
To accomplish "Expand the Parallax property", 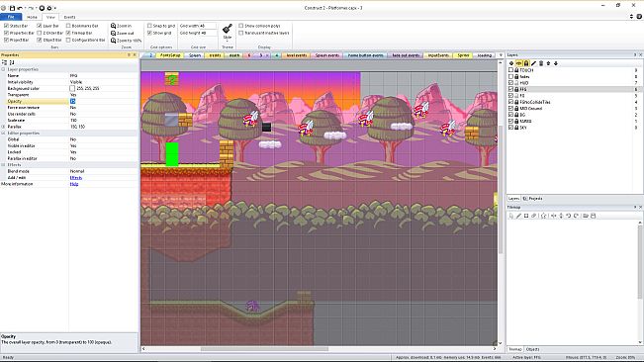I will [3, 127].
